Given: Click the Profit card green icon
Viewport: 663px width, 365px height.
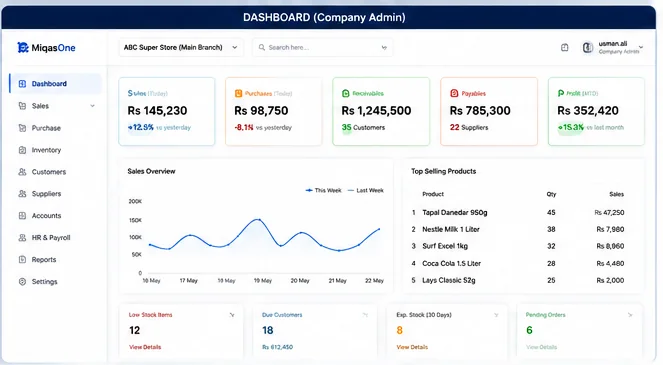Looking at the screenshot, I should click(x=561, y=93).
